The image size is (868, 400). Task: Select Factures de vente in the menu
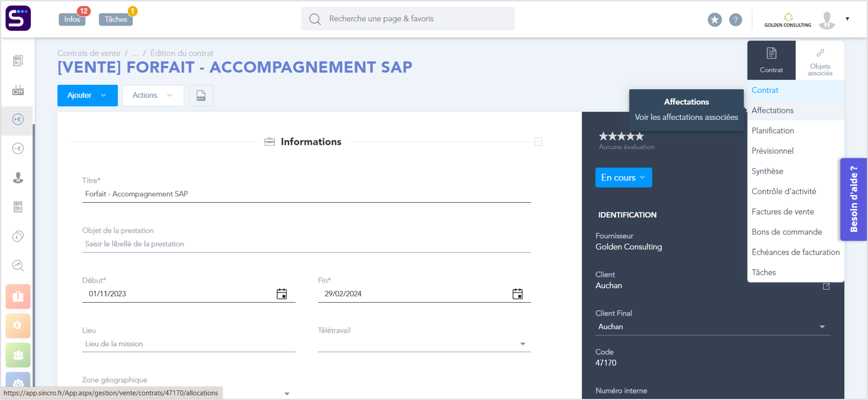click(795, 212)
